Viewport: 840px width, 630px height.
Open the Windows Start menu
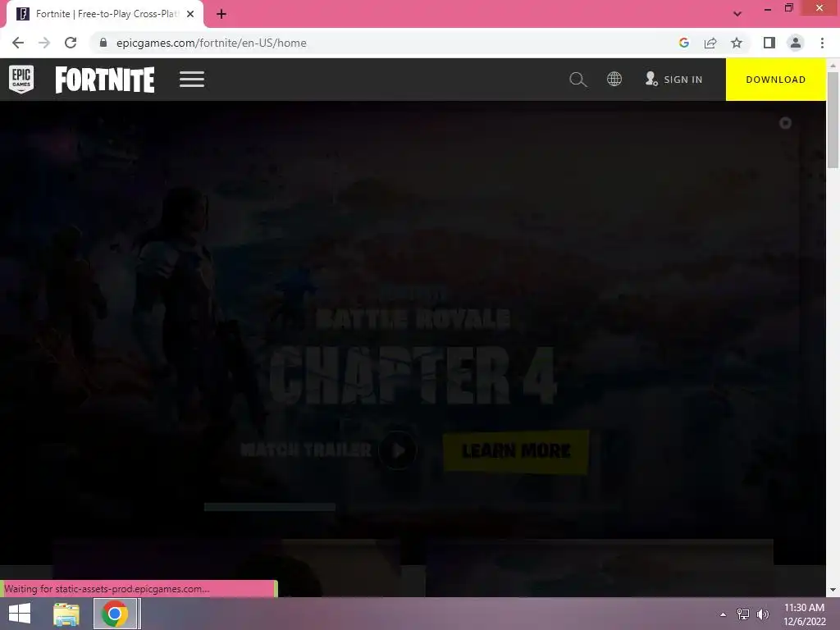[20, 614]
